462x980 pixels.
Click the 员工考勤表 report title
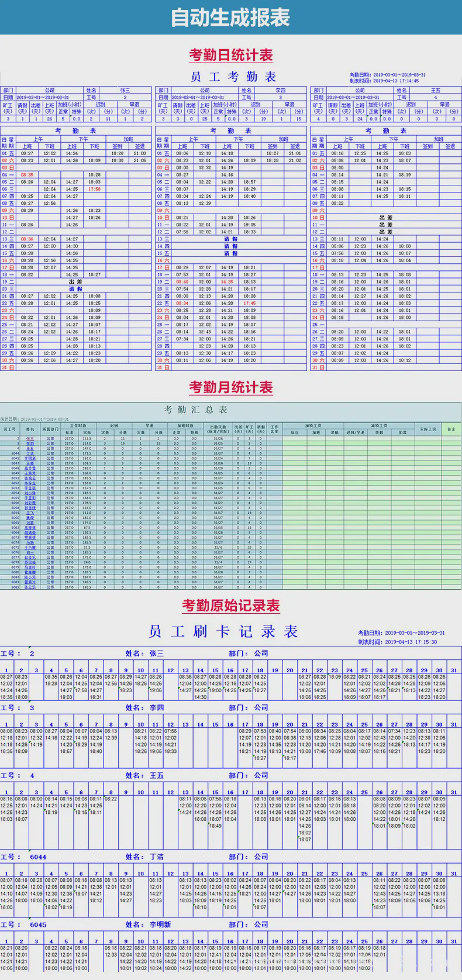[233, 77]
